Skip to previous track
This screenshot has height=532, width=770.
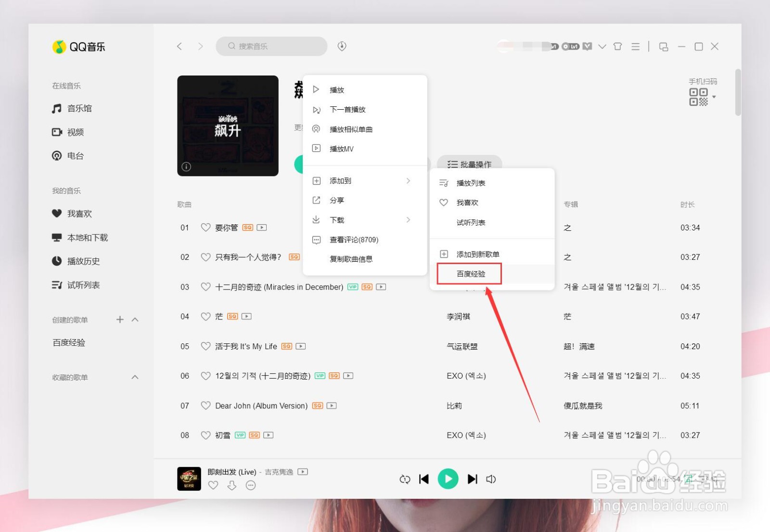coord(424,479)
